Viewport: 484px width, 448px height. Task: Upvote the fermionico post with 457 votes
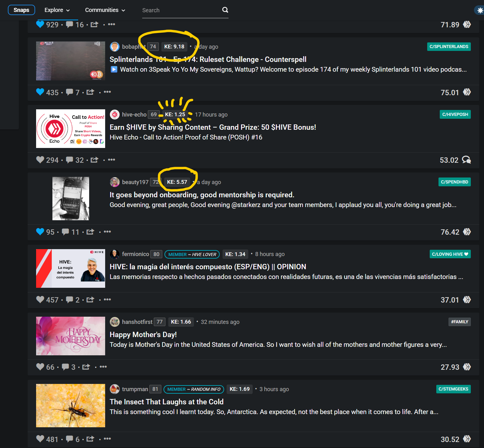40,299
